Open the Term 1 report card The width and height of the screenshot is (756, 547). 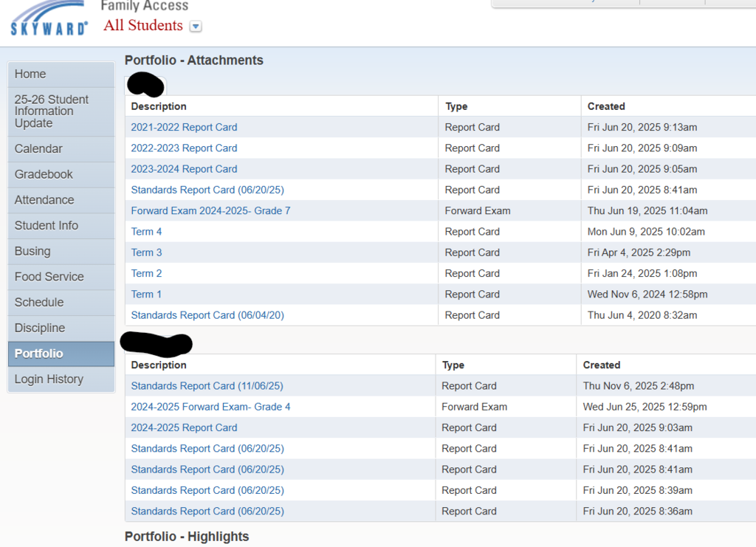pos(146,295)
